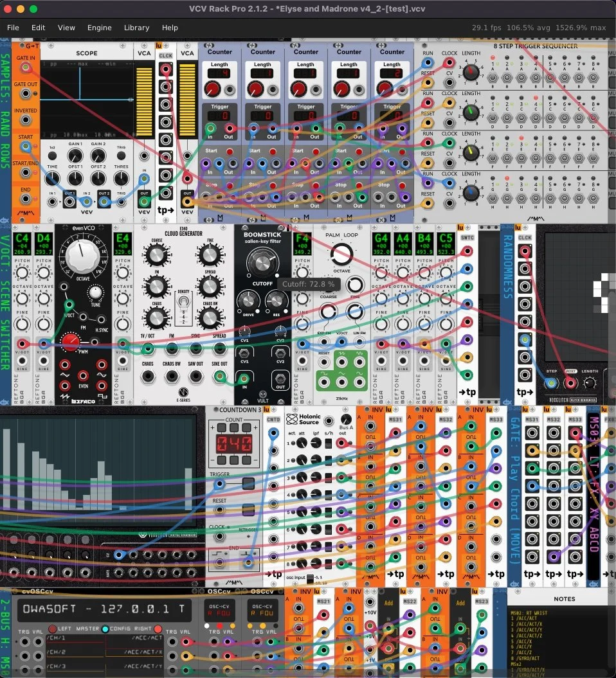Viewport: 616px width, 678px height.
Task: Open the File menu
Action: [x=13, y=28]
